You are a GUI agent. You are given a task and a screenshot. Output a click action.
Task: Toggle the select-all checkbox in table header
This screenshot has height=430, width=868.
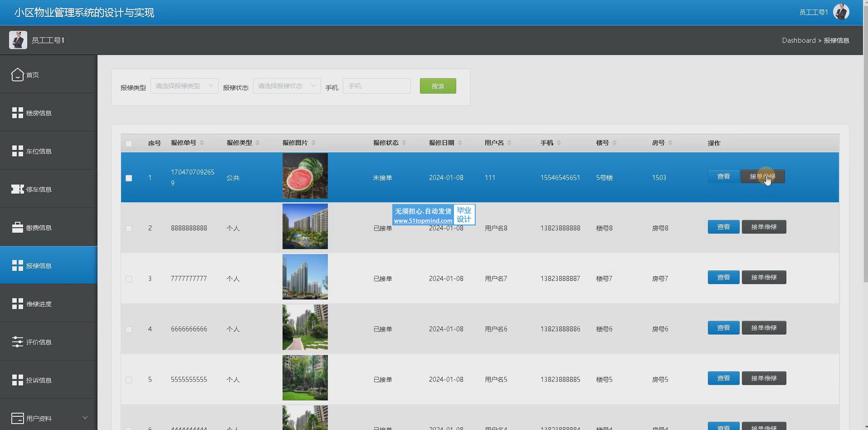pyautogui.click(x=129, y=143)
